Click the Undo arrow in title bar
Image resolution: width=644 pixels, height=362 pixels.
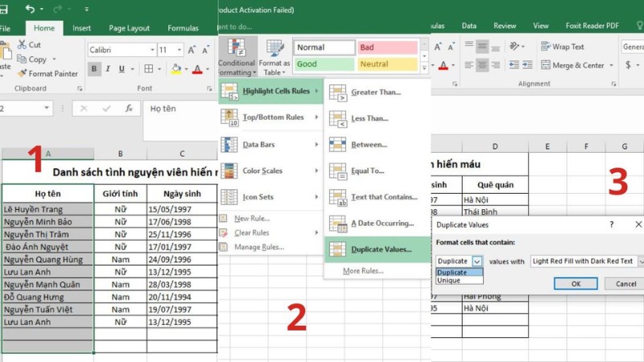[x=30, y=9]
